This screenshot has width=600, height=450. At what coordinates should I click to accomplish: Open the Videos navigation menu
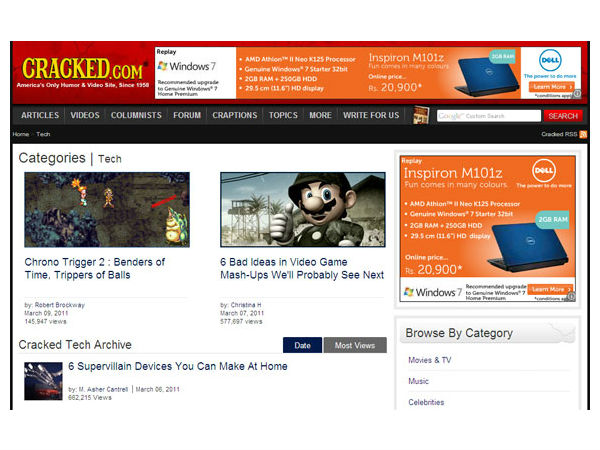(x=85, y=115)
